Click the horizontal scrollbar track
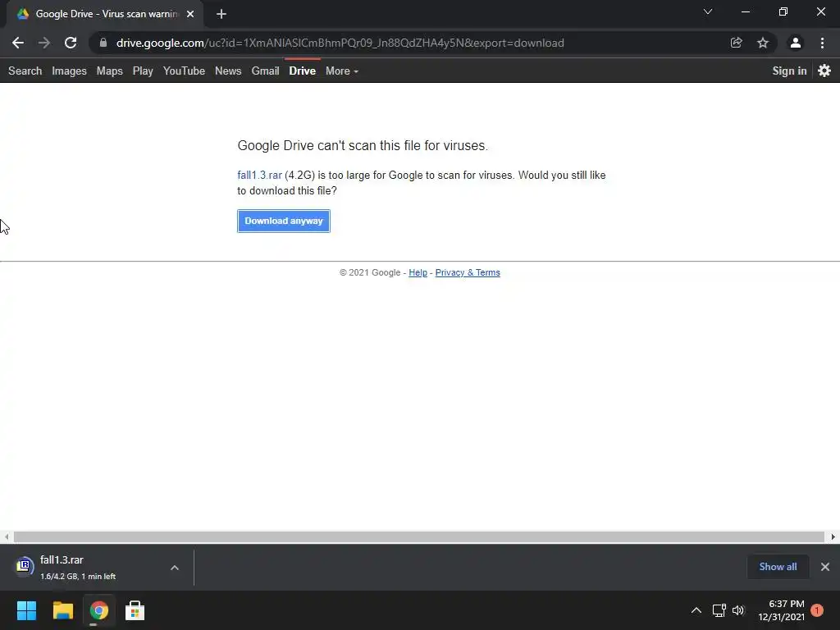The width and height of the screenshot is (840, 630). click(419, 536)
